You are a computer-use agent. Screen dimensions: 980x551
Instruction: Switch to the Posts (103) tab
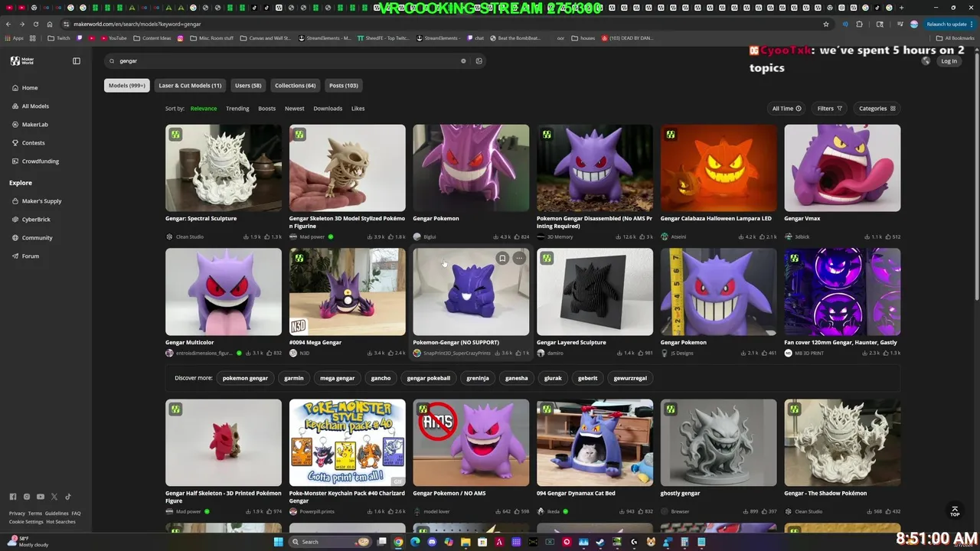pyautogui.click(x=344, y=86)
